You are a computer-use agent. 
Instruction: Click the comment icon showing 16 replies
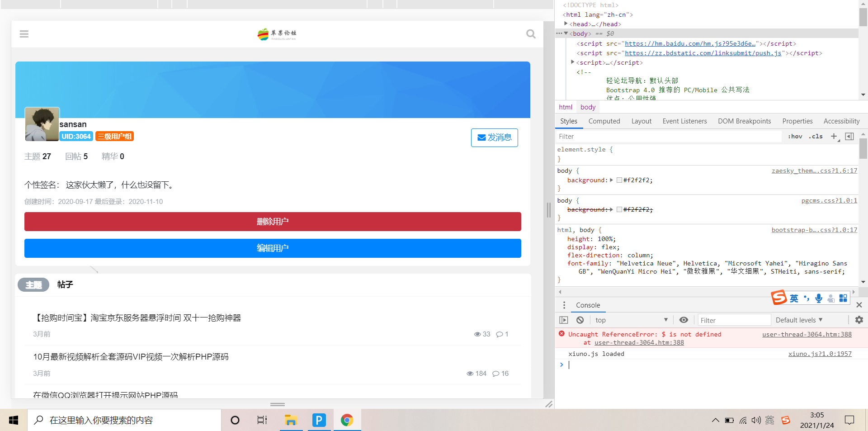[496, 374]
